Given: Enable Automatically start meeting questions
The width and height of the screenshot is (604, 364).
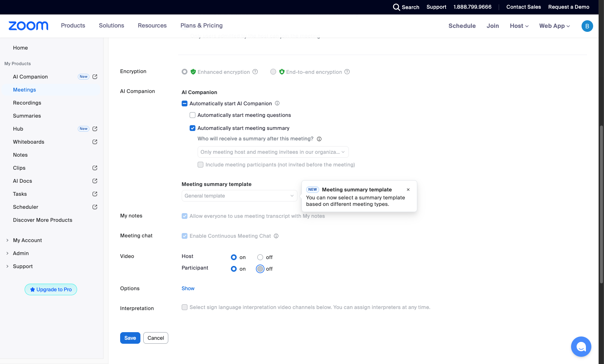Looking at the screenshot, I should click(x=193, y=115).
